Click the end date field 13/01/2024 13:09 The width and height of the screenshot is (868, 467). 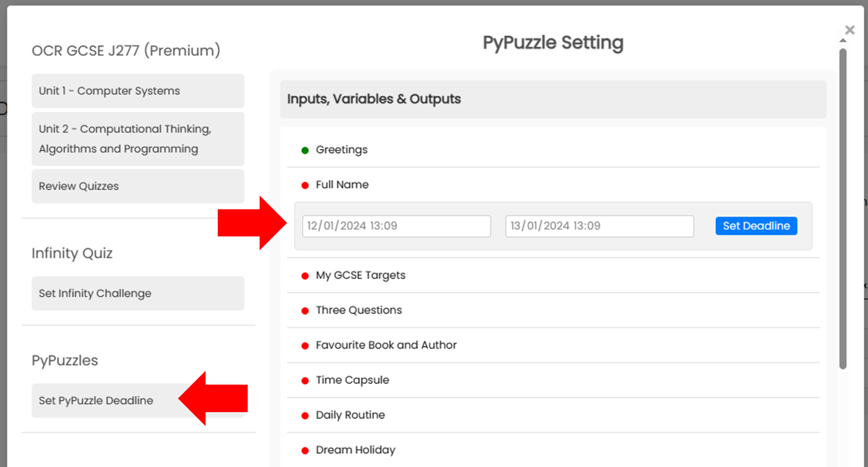(600, 226)
